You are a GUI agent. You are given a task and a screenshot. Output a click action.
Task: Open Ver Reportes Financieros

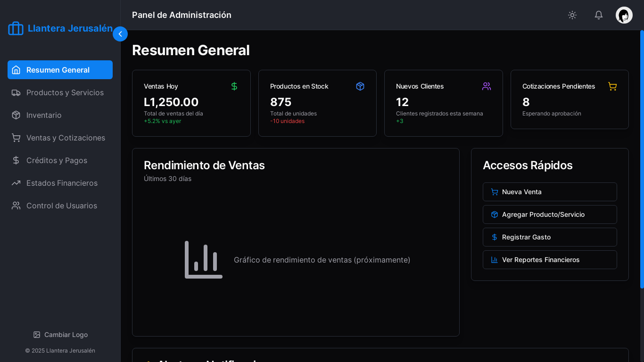coord(550,260)
